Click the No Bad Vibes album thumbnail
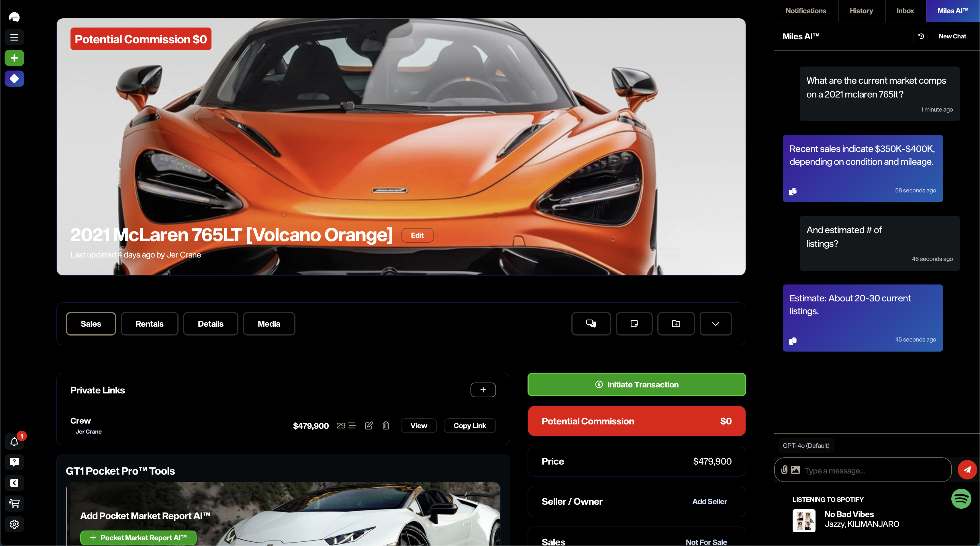This screenshot has width=980, height=546. coord(804,520)
